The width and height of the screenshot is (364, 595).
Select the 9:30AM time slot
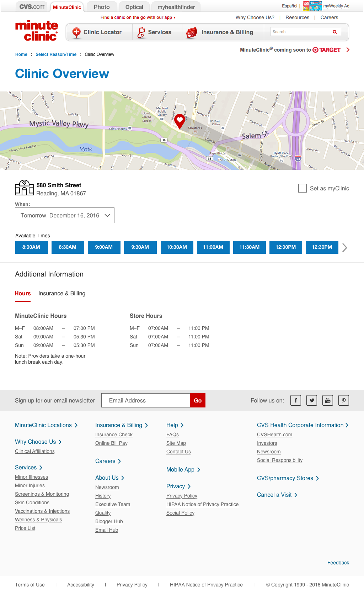140,247
